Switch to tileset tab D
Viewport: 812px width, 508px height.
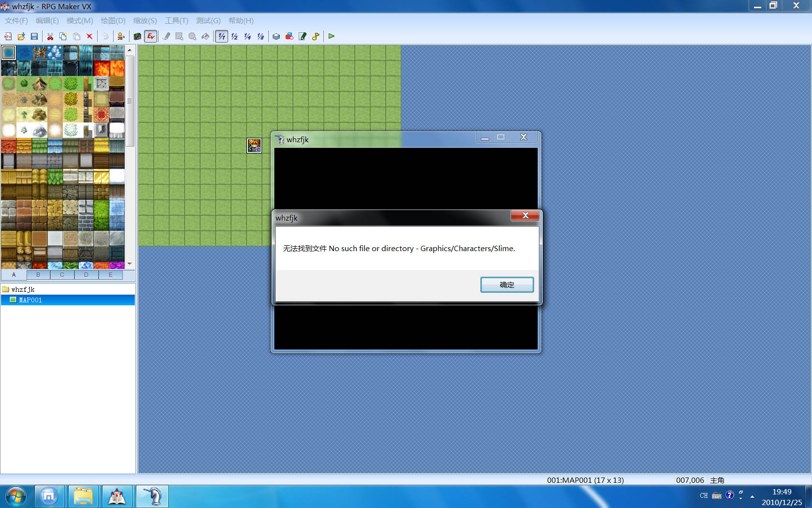86,275
